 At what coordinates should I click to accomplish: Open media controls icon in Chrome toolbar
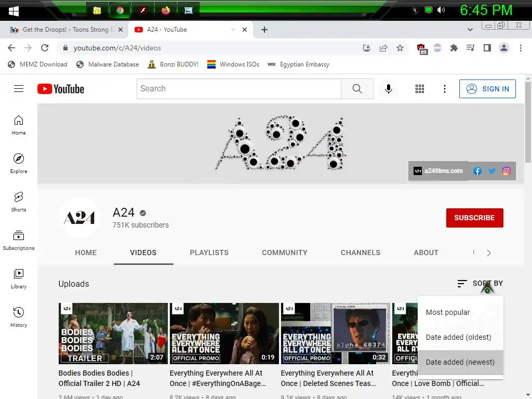[470, 48]
